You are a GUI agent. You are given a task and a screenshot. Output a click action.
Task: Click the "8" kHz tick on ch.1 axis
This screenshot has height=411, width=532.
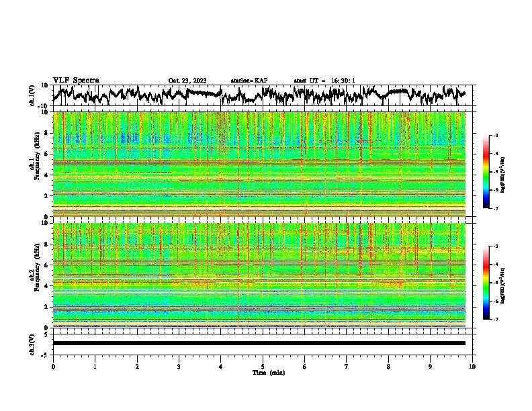click(47, 133)
